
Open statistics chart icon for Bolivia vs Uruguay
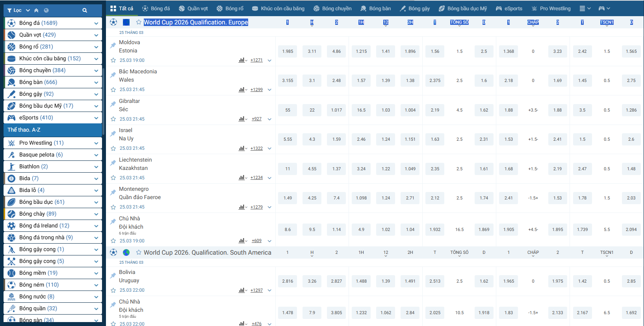coord(241,290)
